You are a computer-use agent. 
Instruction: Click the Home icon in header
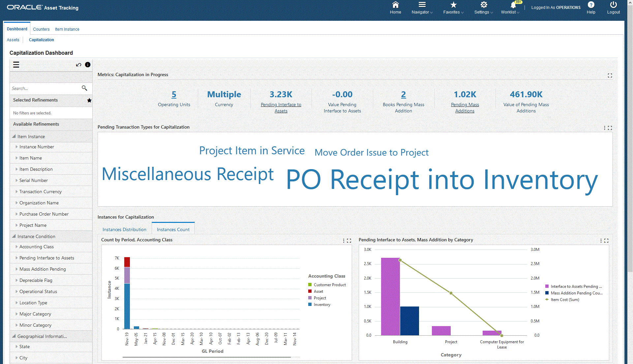point(395,5)
